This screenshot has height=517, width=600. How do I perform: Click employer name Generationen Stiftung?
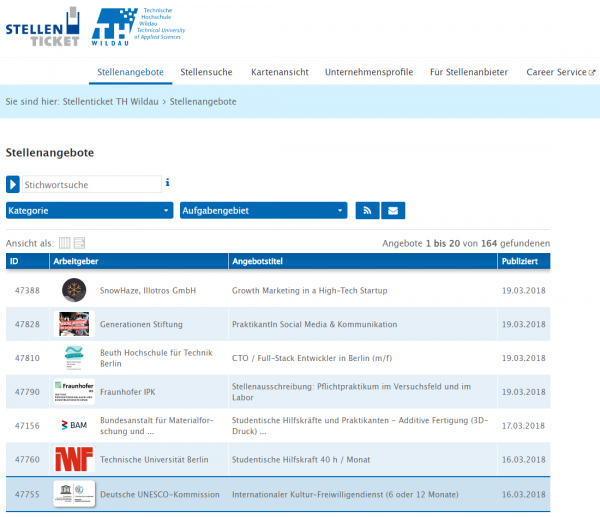click(x=141, y=325)
